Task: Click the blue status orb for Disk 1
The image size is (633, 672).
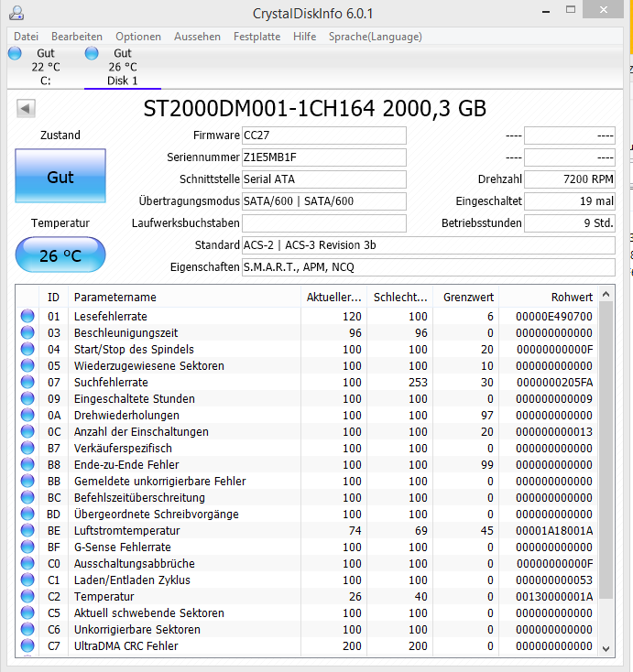Action: pyautogui.click(x=92, y=53)
